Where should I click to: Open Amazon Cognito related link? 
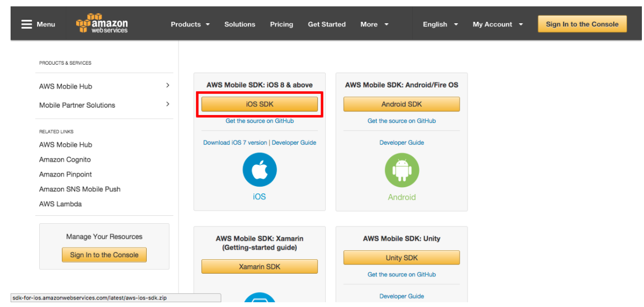point(65,160)
